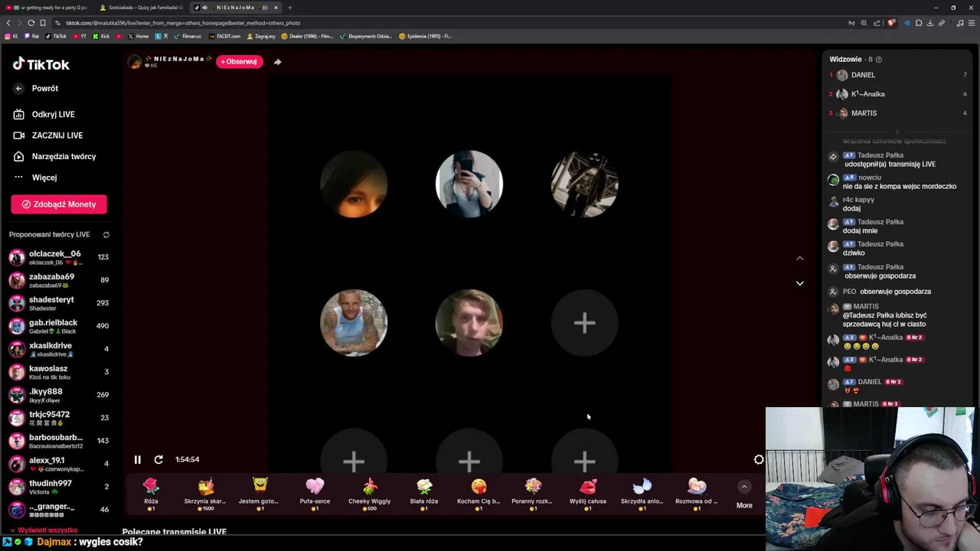Go back in browser history
980x551 pixels.
click(x=8, y=23)
